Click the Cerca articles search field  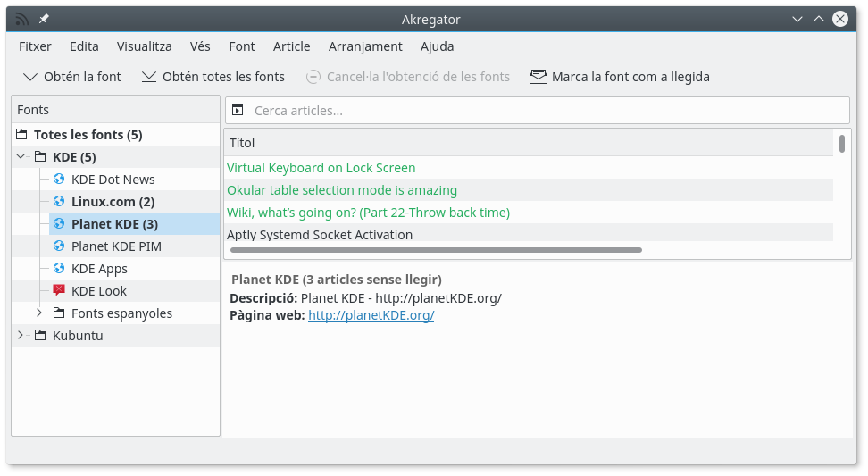pos(545,111)
